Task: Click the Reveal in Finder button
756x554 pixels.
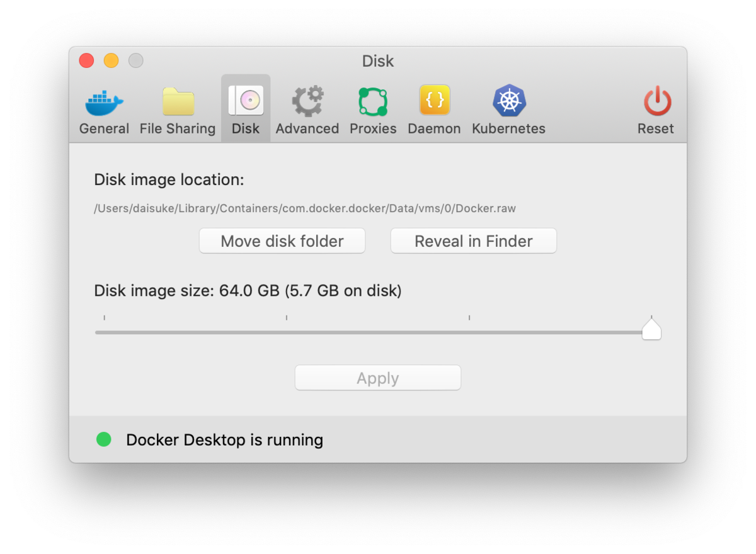Action: pos(474,241)
